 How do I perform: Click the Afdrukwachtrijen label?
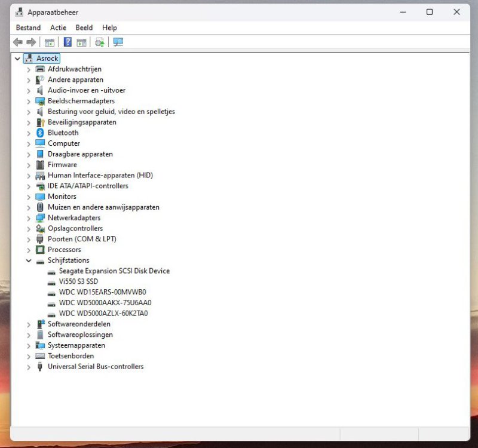coord(74,69)
